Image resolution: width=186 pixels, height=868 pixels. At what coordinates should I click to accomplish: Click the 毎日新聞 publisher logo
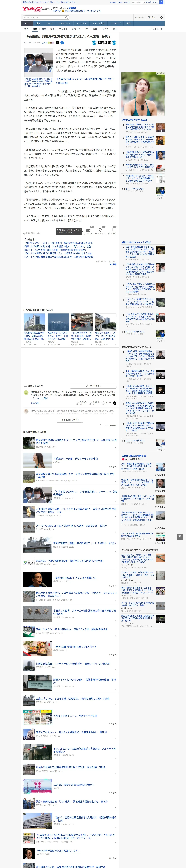(x=104, y=43)
